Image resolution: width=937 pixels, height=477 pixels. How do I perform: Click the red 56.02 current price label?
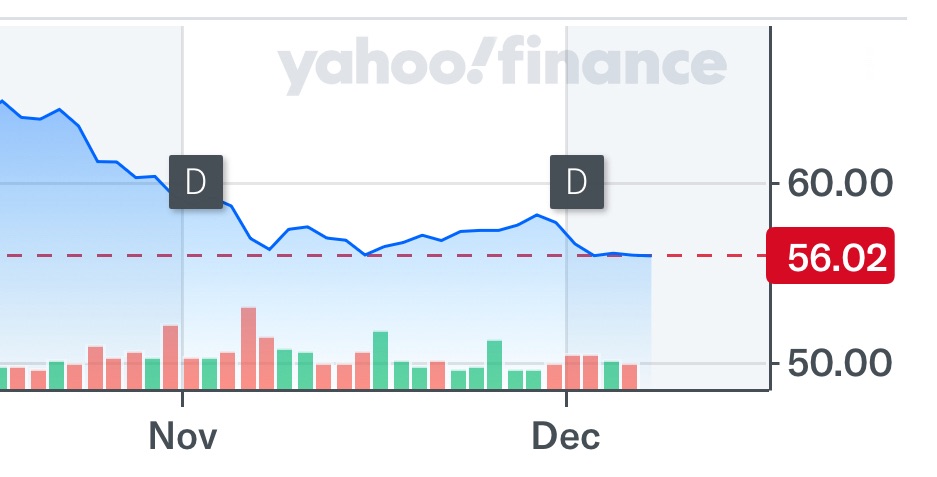(827, 257)
